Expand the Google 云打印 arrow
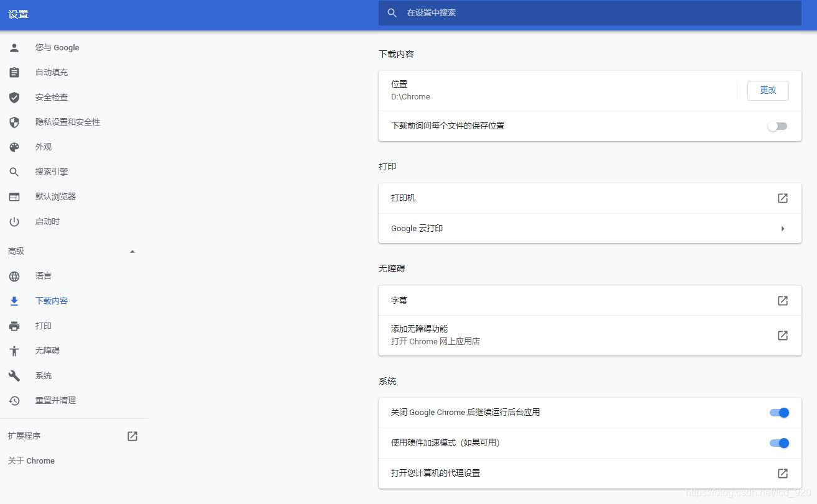817x504 pixels. [x=783, y=229]
